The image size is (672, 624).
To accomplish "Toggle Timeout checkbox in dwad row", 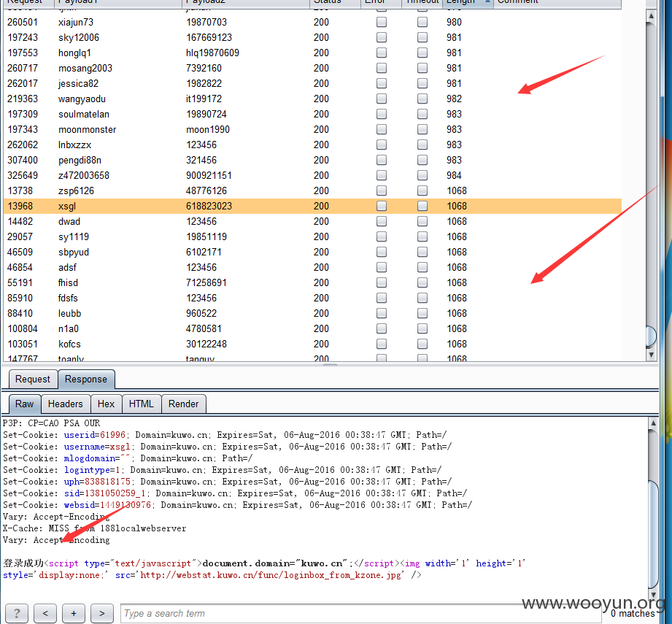I will point(422,222).
